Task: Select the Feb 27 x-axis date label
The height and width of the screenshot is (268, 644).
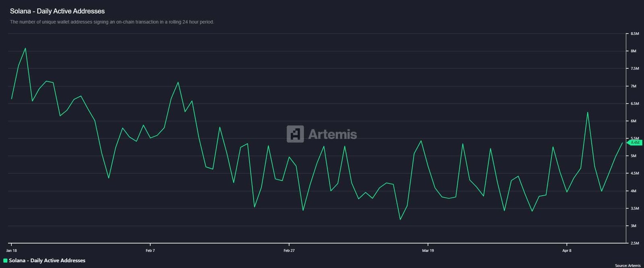Action: 289,251
